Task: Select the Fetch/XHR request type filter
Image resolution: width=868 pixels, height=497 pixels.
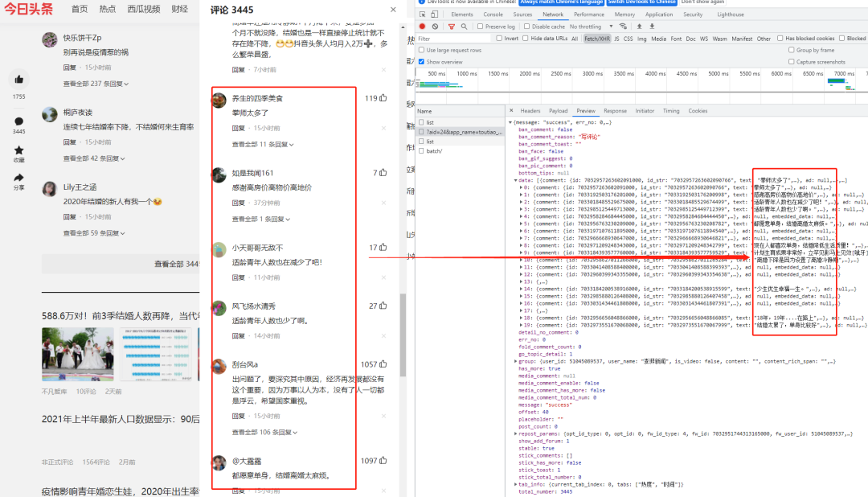Action: (596, 39)
